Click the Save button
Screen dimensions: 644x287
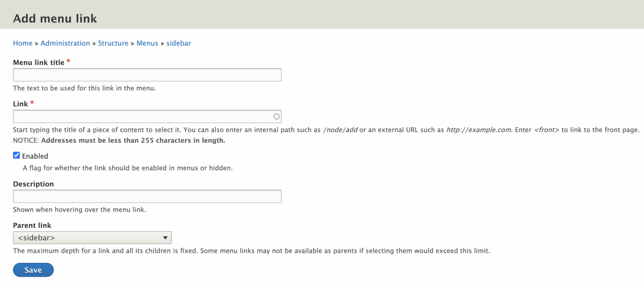pyautogui.click(x=33, y=270)
